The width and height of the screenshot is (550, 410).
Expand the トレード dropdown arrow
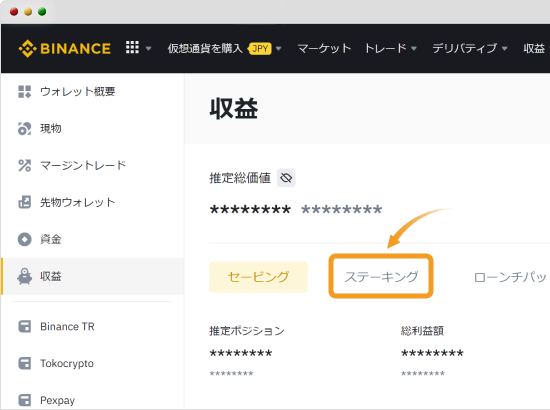(x=414, y=48)
